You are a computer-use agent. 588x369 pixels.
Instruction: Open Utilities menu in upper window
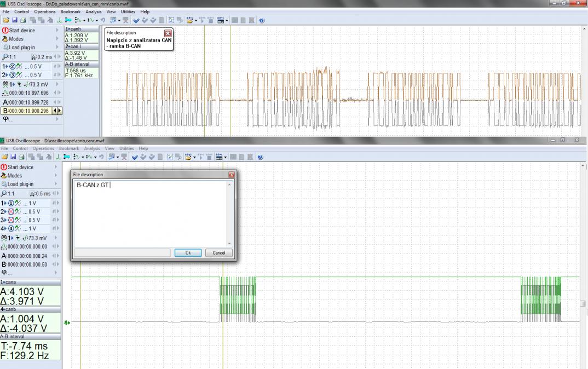128,11
